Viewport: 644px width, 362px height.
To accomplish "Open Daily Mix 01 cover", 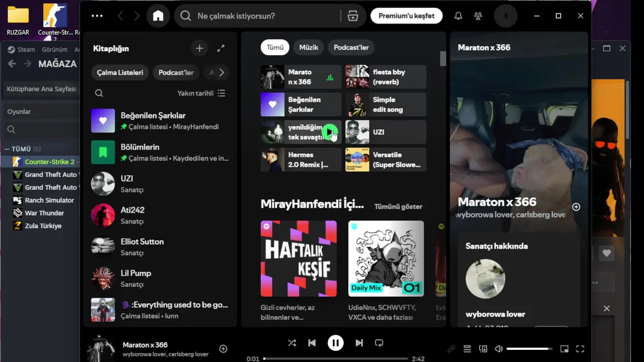I will coord(386,258).
